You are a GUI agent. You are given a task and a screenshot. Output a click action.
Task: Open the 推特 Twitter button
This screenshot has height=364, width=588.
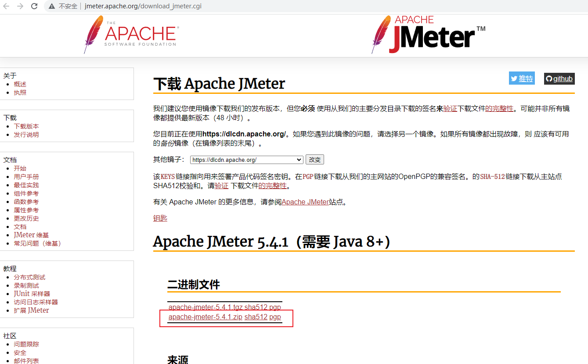click(522, 79)
